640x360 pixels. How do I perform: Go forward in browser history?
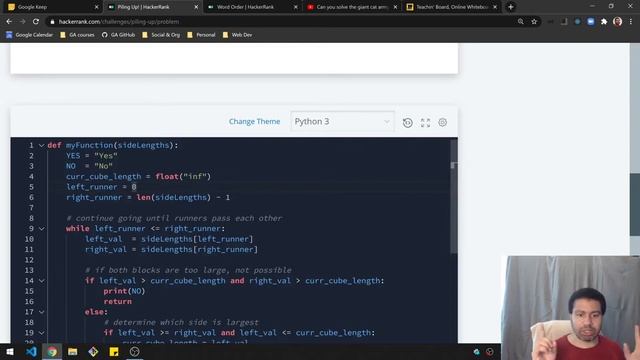[x=22, y=22]
